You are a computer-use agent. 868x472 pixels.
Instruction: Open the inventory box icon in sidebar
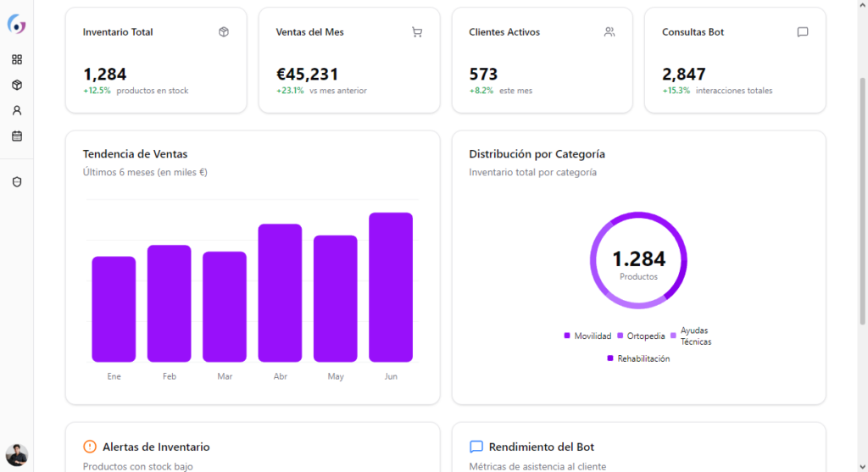(17, 85)
